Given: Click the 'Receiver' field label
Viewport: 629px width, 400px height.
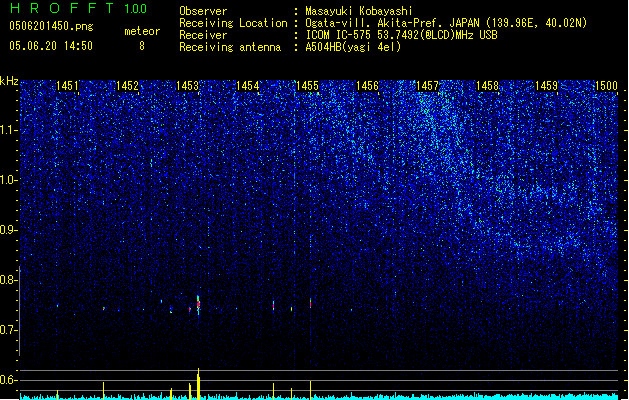Looking at the screenshot, I should click(203, 35).
